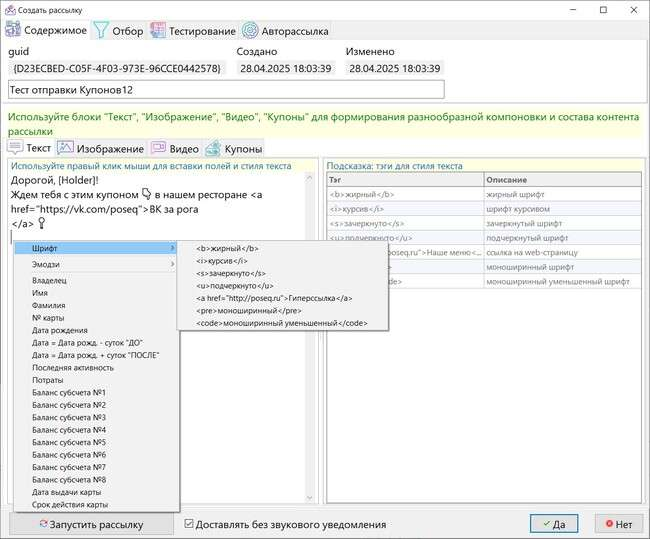
Task: Expand the Эмодзи submenu
Action: tap(95, 263)
